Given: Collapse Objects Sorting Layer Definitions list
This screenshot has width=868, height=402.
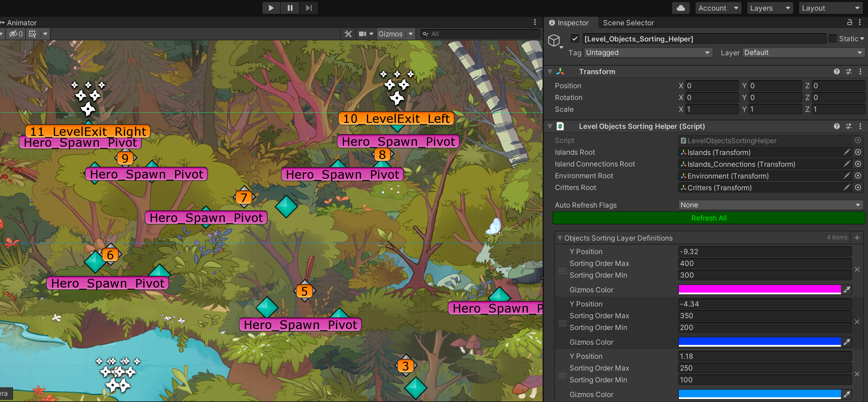Looking at the screenshot, I should [x=559, y=238].
